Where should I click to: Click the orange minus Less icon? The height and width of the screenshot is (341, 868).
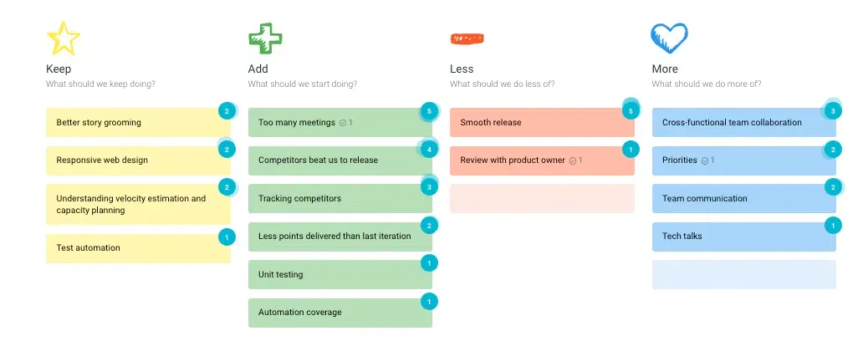click(x=467, y=38)
